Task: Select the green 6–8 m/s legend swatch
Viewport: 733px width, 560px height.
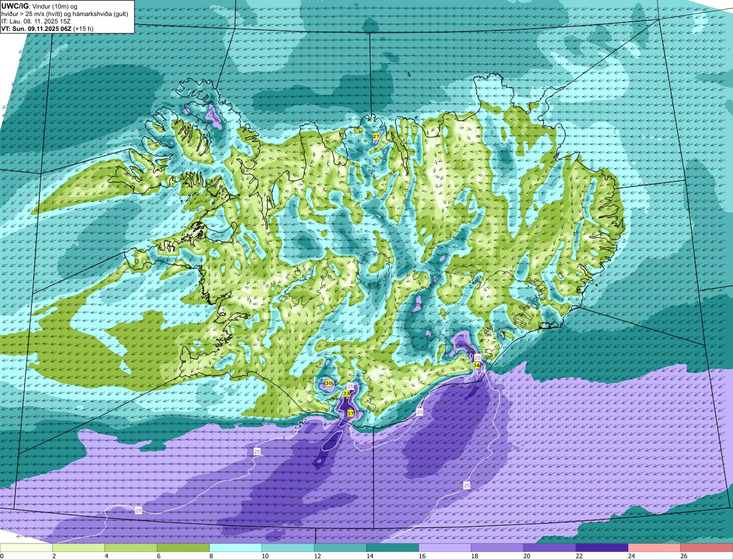Action: (x=184, y=547)
